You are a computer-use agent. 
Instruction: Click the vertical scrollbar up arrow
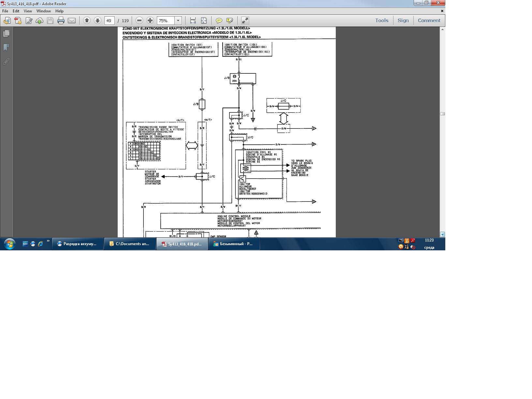coord(442,29)
